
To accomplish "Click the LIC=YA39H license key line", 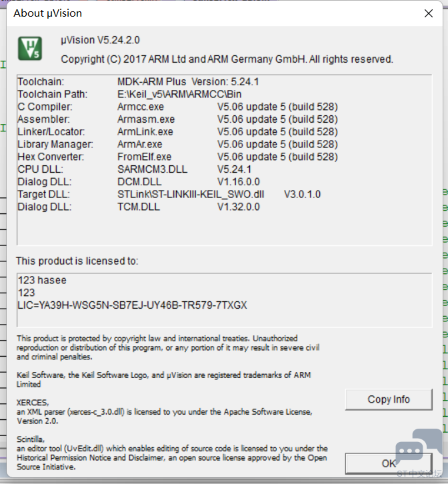I will (x=132, y=305).
